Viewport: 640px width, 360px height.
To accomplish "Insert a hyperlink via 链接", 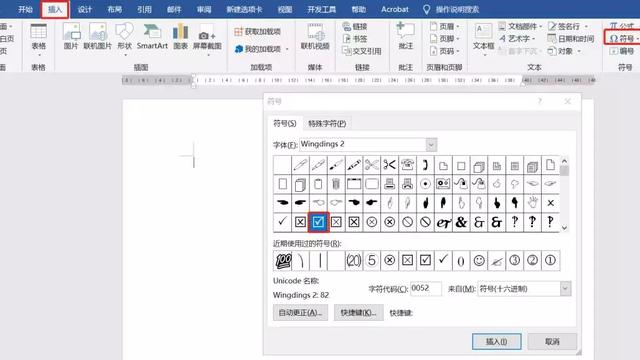I will 355,27.
